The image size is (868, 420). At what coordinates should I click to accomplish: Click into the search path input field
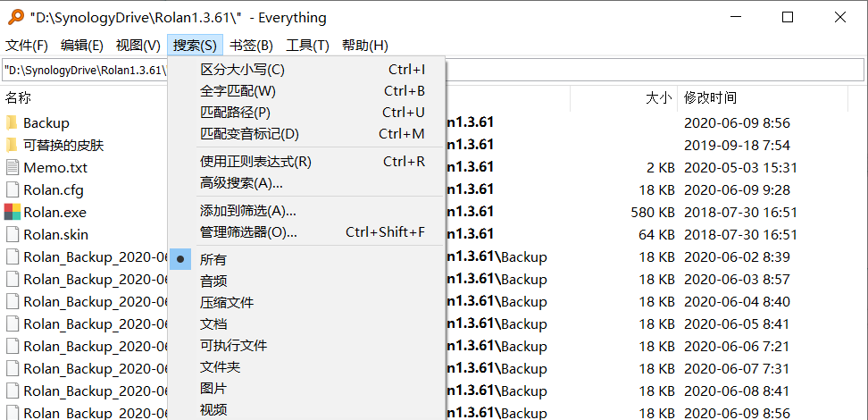(x=433, y=71)
